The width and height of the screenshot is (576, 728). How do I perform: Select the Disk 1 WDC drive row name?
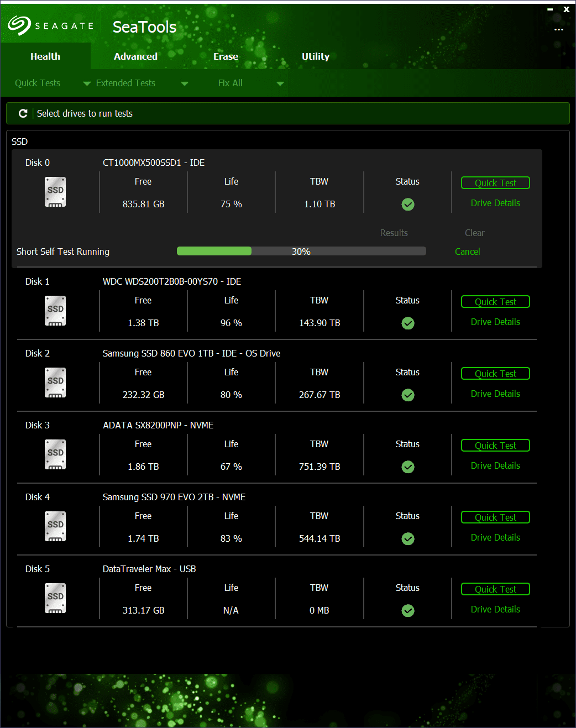point(171,281)
